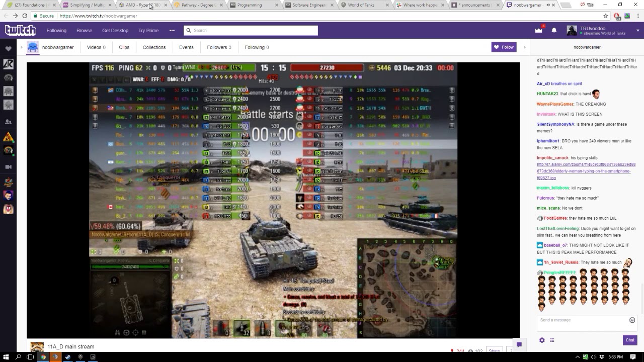Click the Chrome address bar URL
644x362 pixels.
point(98,16)
